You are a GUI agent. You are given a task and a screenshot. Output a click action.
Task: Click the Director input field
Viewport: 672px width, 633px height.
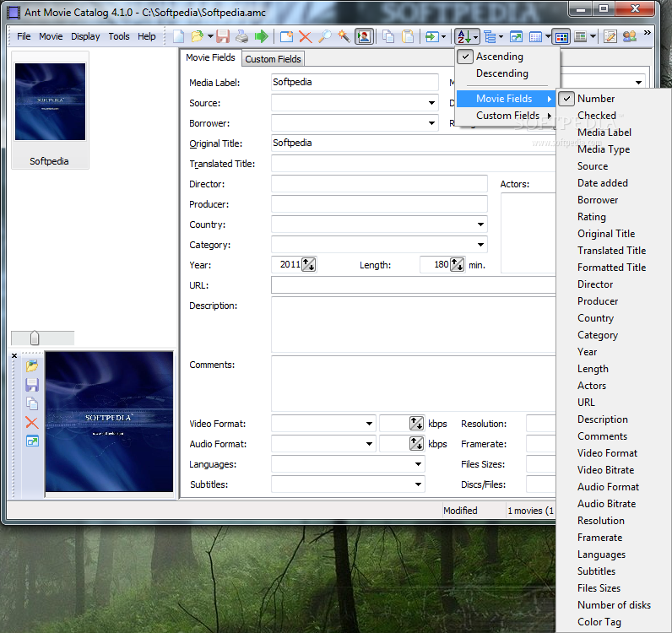click(x=379, y=184)
